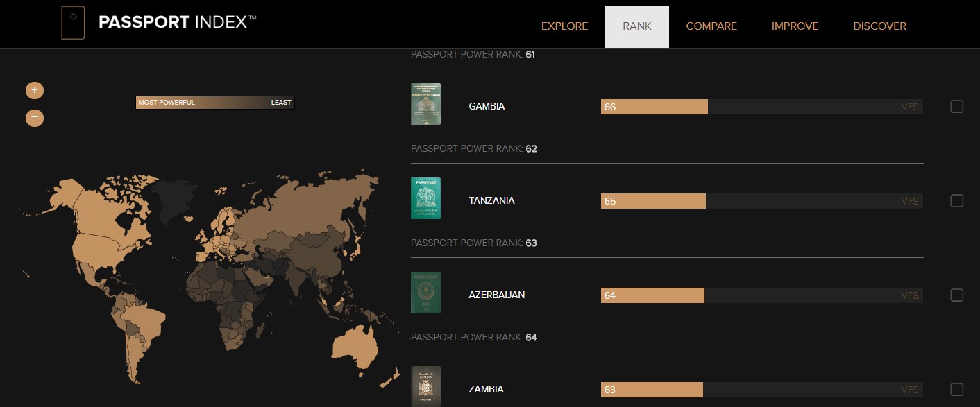
Task: Go to the Explore tab
Action: pos(564,26)
